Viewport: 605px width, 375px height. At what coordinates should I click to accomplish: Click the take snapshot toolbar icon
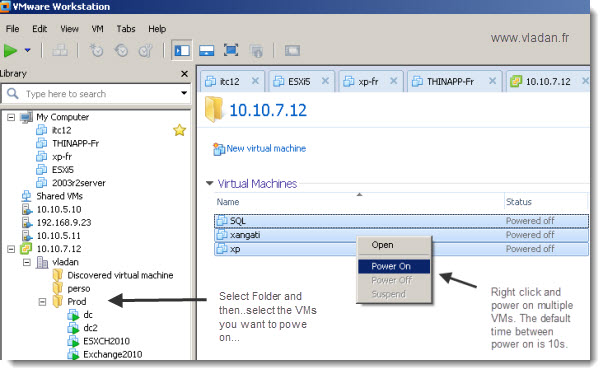coord(96,51)
